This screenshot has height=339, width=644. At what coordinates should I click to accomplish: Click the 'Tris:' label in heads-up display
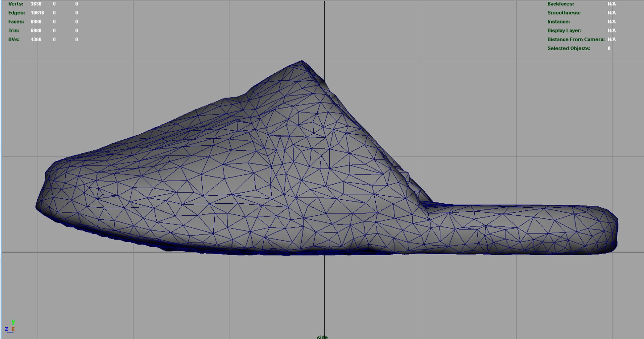[x=14, y=30]
